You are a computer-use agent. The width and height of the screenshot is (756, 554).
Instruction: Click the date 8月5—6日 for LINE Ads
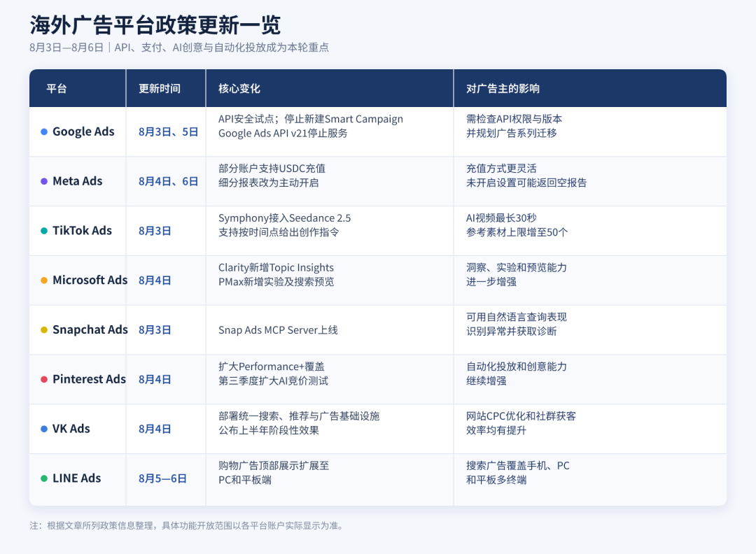point(162,479)
